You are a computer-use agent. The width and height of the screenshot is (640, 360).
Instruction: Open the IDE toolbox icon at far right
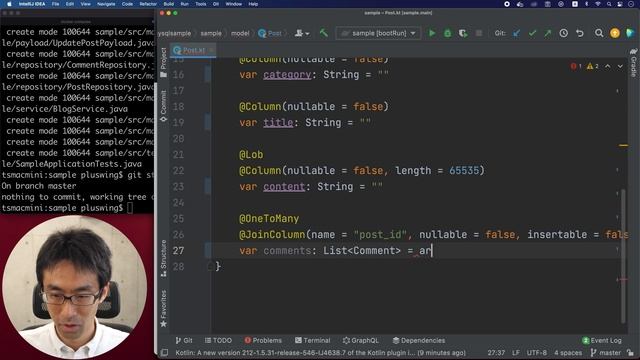point(630,33)
